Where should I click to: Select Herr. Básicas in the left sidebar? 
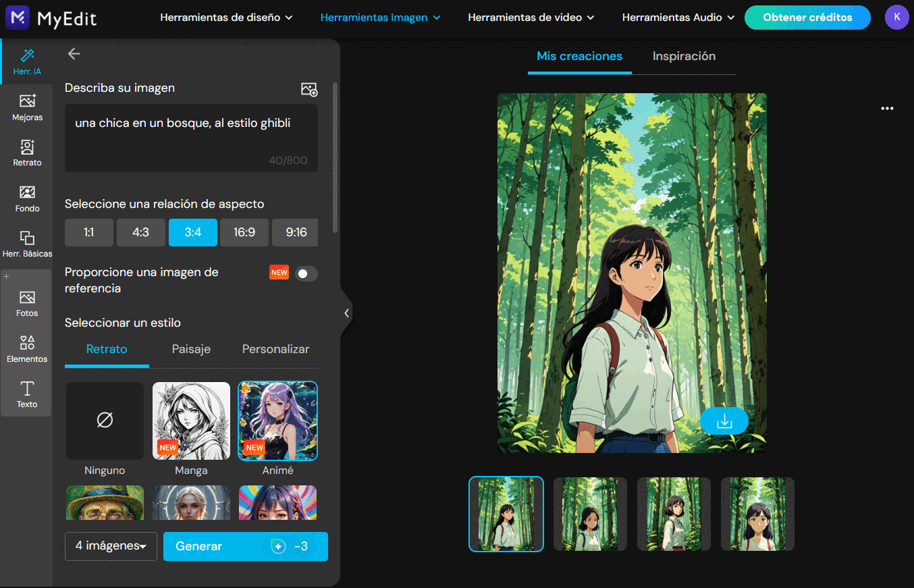coord(27,243)
